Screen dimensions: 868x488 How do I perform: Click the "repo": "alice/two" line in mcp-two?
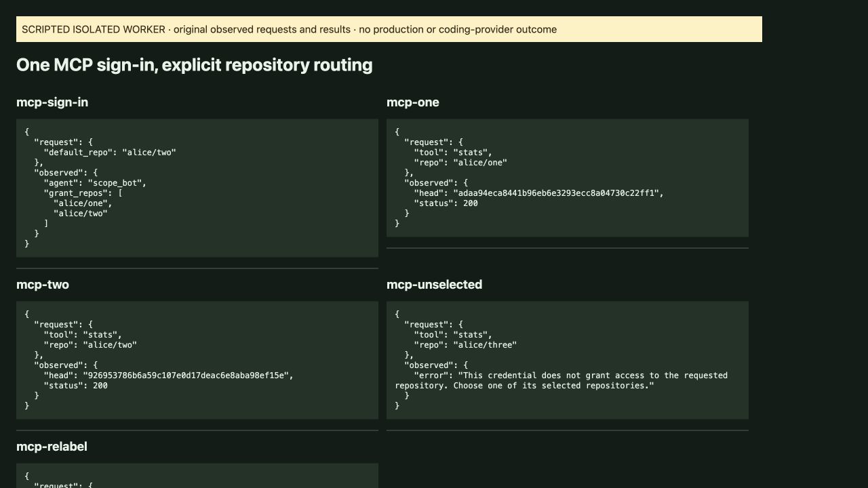[90, 345]
